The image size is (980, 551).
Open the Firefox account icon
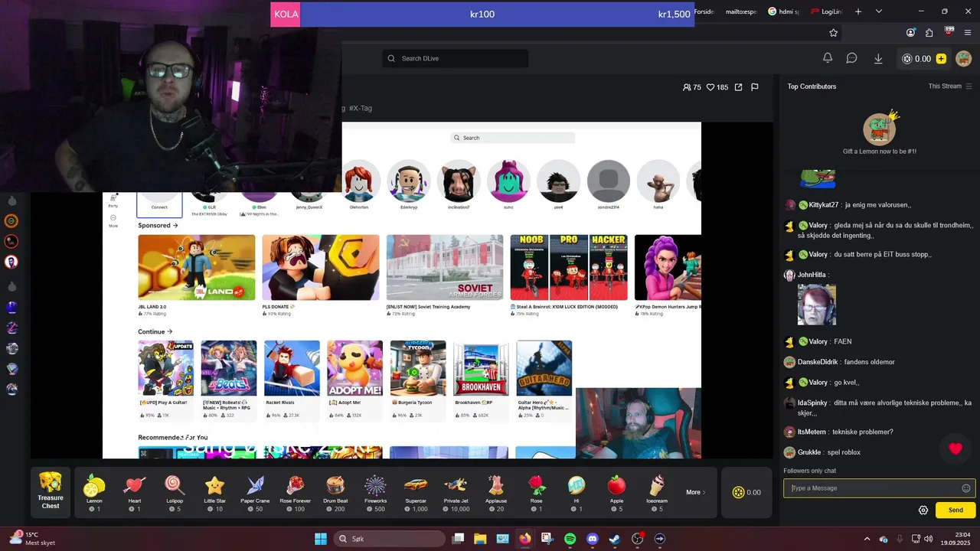[x=910, y=33]
